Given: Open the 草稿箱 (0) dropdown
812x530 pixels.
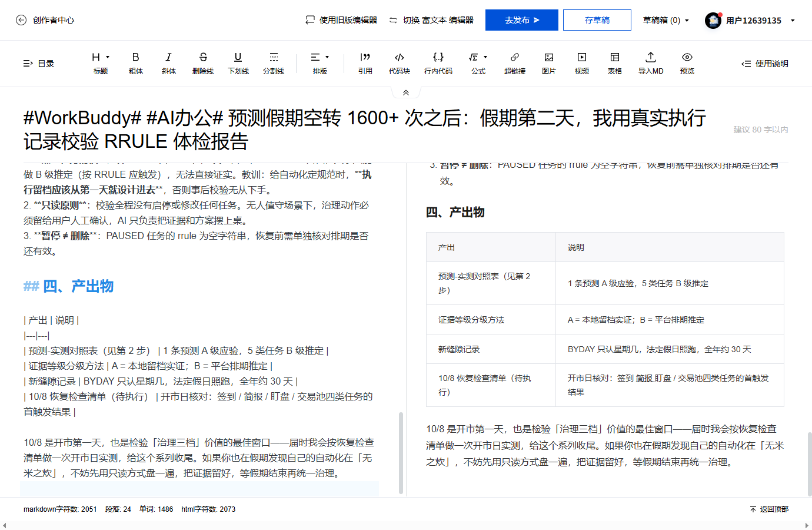Looking at the screenshot, I should pos(666,20).
